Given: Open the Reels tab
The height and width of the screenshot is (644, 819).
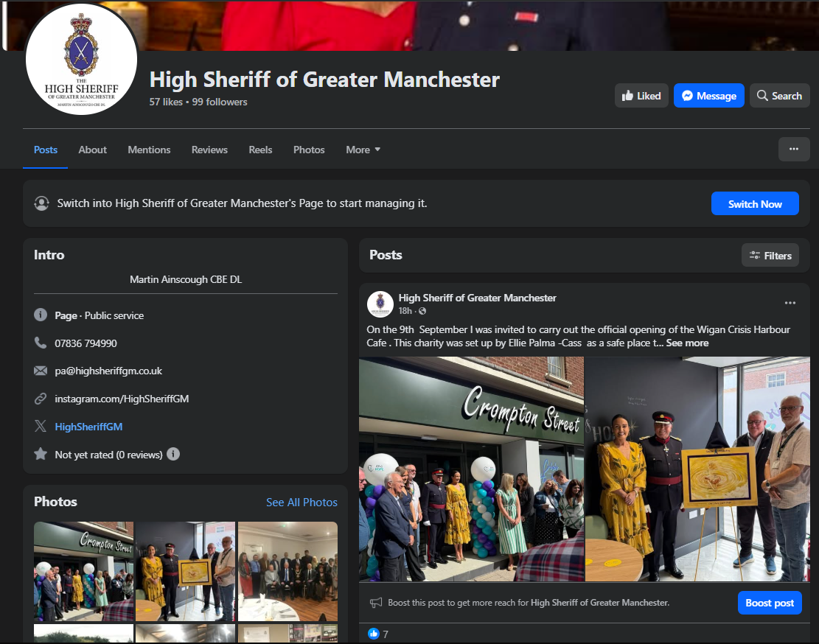Looking at the screenshot, I should (x=260, y=150).
